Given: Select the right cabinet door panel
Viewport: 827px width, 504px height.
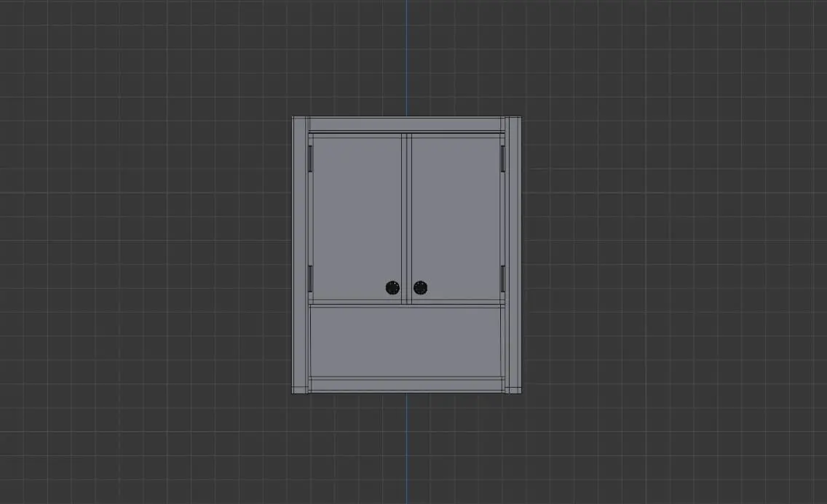Looking at the screenshot, I should tap(456, 217).
